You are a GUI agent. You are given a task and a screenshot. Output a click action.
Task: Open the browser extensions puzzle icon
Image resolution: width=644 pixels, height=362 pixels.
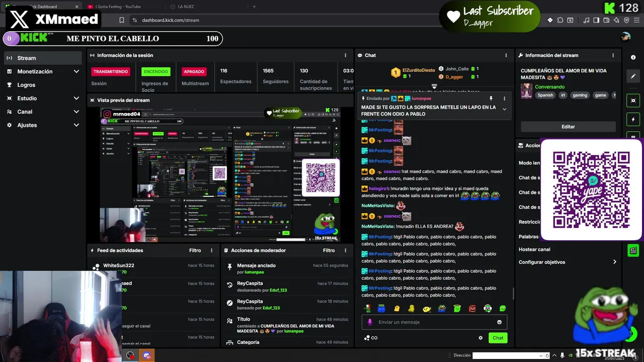(560, 20)
